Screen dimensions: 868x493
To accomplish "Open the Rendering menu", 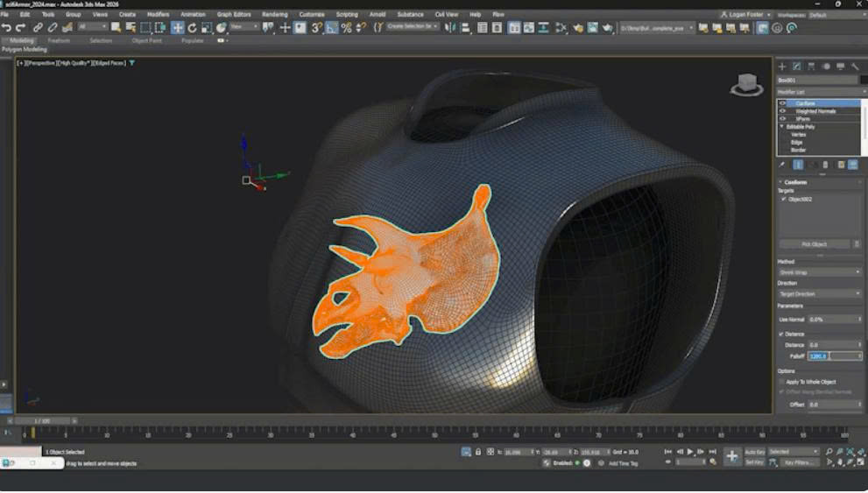I will coord(274,14).
